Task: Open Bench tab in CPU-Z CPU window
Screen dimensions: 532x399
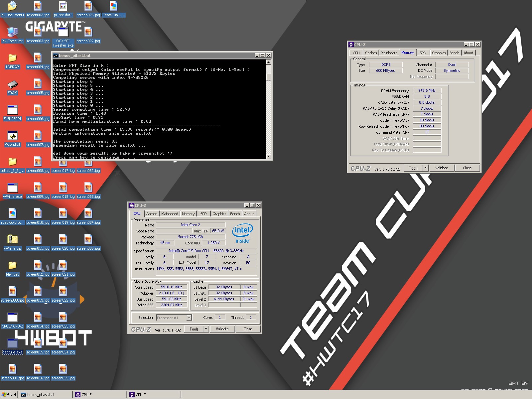Action: click(x=235, y=214)
